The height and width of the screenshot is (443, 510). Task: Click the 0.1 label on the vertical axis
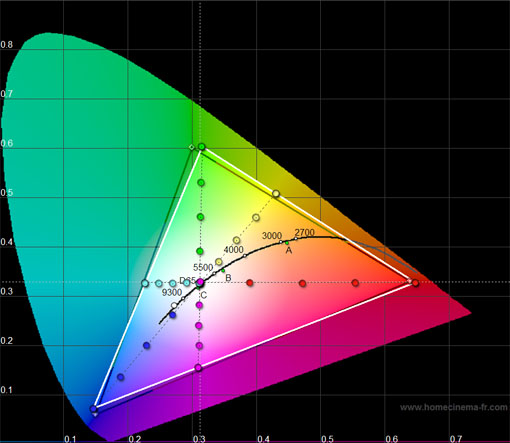[x=7, y=390]
